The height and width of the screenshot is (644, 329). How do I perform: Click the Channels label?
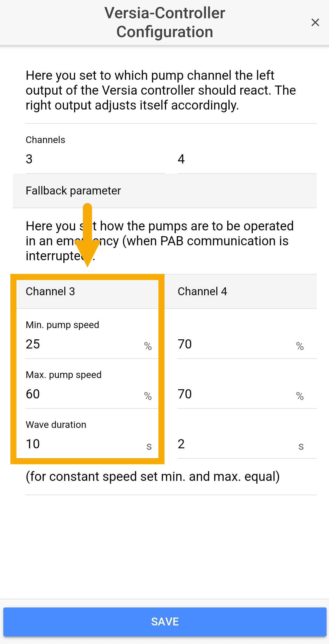click(x=45, y=140)
